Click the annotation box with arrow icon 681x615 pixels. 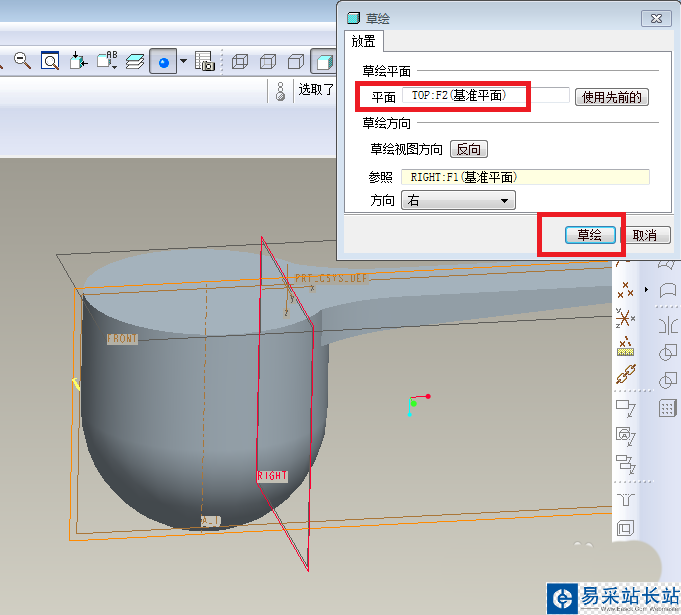[x=625, y=408]
